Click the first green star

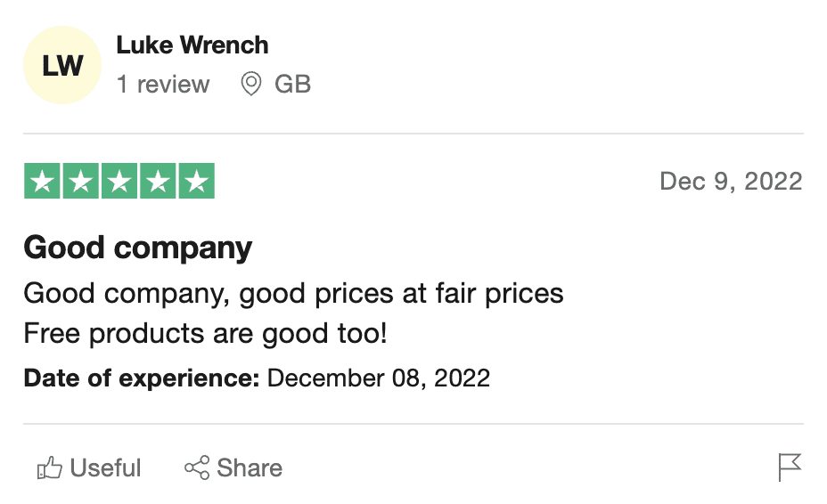pyautogui.click(x=42, y=181)
